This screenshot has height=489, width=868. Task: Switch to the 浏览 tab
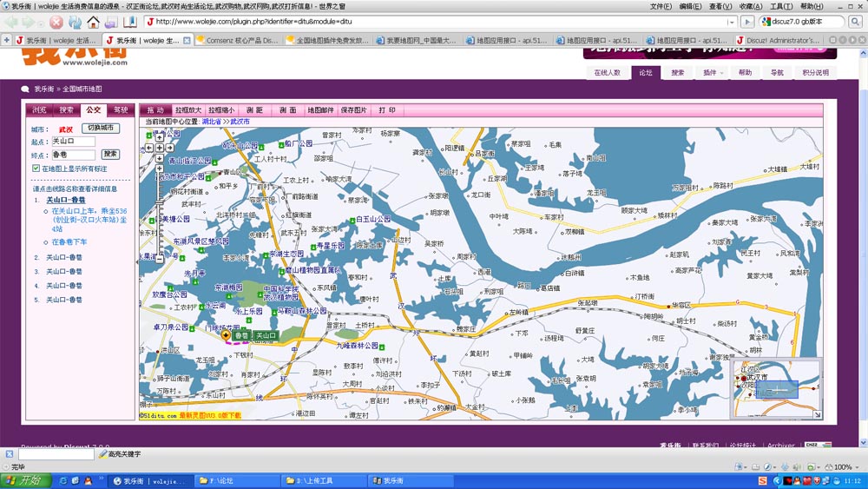point(39,109)
